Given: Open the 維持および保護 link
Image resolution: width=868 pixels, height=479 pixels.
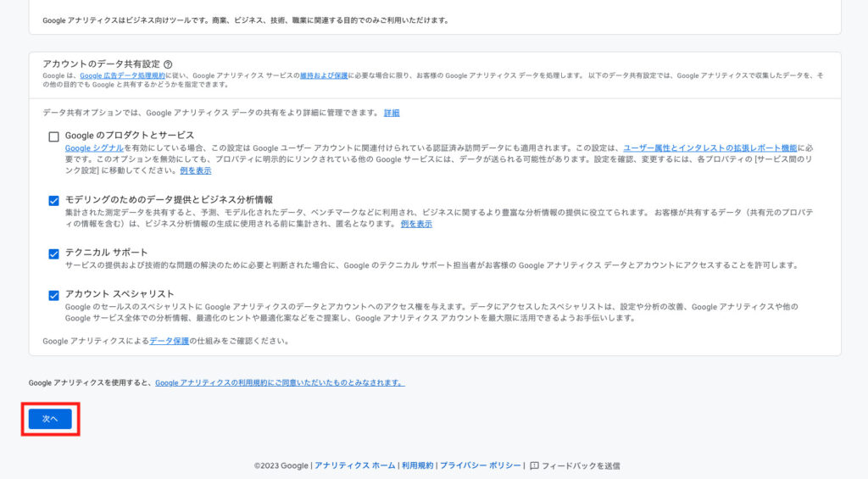Looking at the screenshot, I should pyautogui.click(x=324, y=75).
